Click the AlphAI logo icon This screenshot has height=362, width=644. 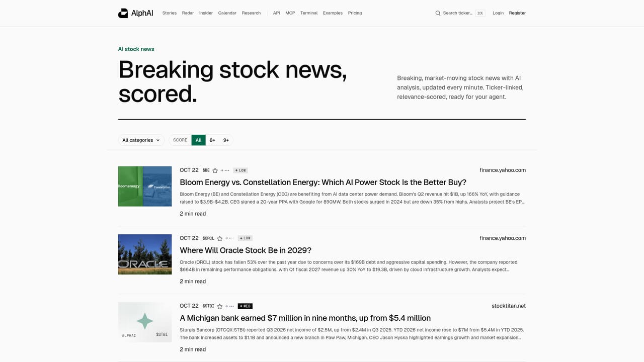(123, 13)
